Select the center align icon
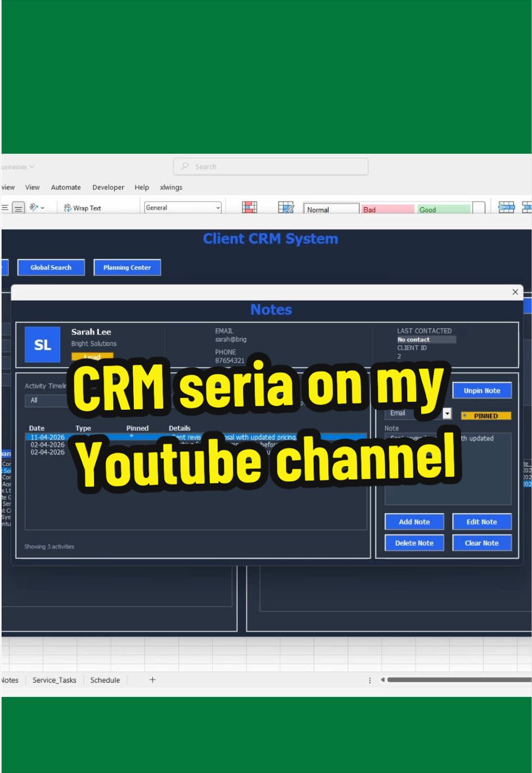Viewport: 532px width, 773px height. pyautogui.click(x=18, y=208)
